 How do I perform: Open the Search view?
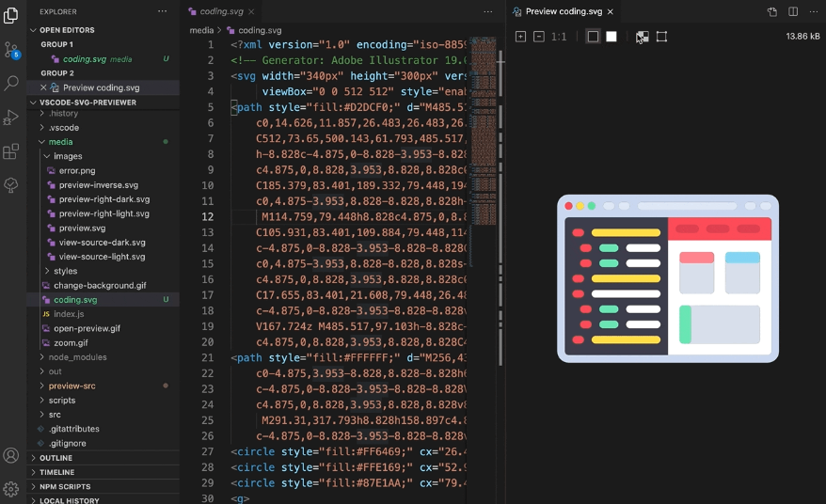tap(11, 83)
